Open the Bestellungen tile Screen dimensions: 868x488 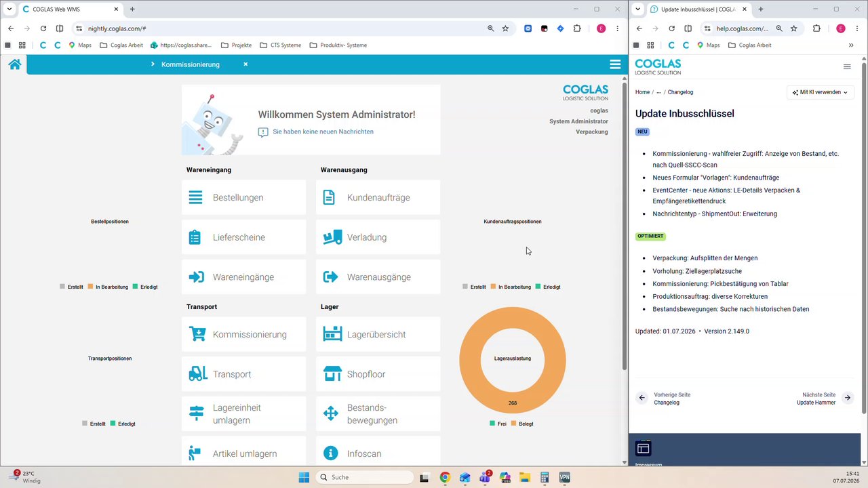click(243, 197)
